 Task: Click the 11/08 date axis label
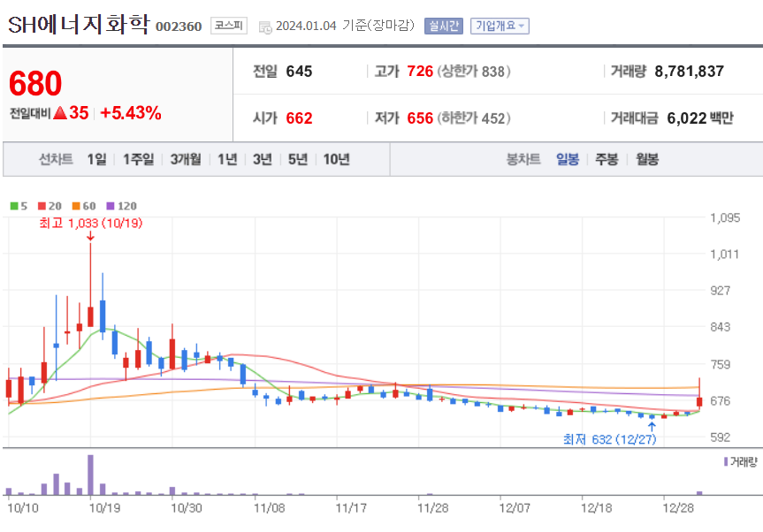pyautogui.click(x=269, y=507)
